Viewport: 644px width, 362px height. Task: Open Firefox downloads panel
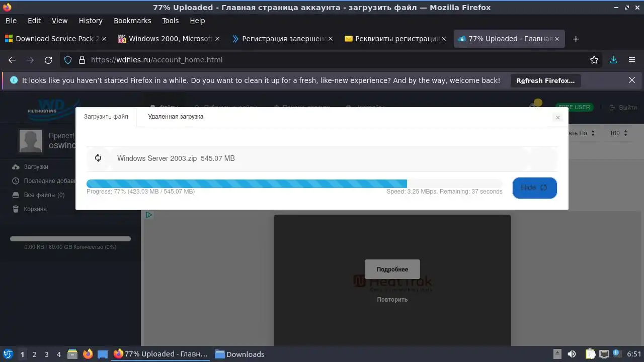pyautogui.click(x=613, y=60)
